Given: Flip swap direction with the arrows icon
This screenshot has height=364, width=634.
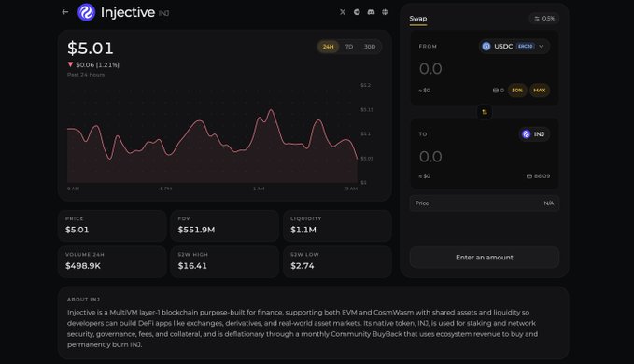Looking at the screenshot, I should 485,112.
